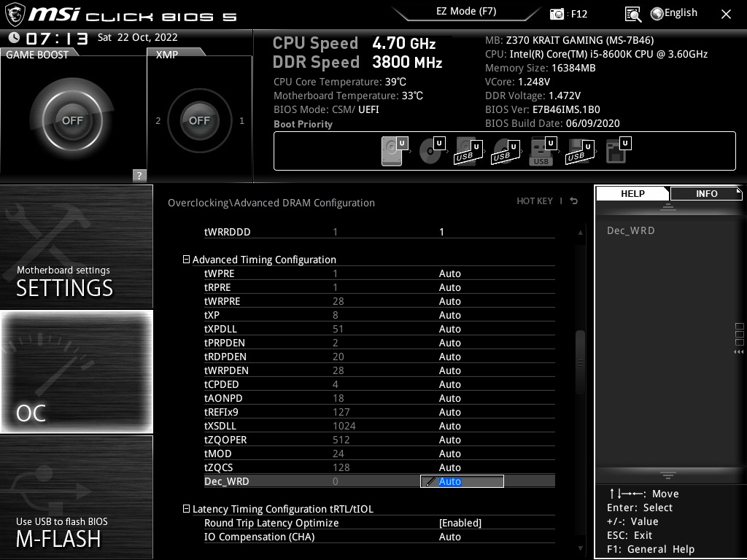Click the date Sat 22 Oct, 2022
The height and width of the screenshot is (560, 747).
pos(138,37)
